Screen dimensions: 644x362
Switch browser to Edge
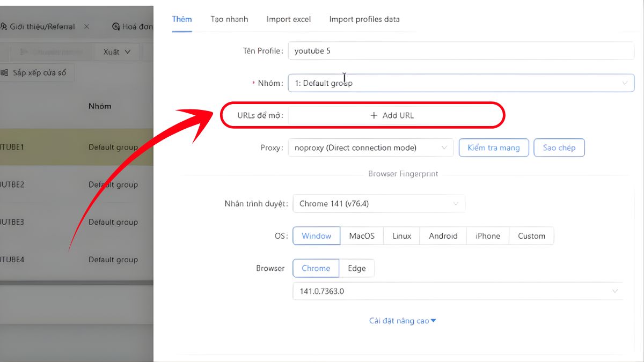[x=356, y=268]
